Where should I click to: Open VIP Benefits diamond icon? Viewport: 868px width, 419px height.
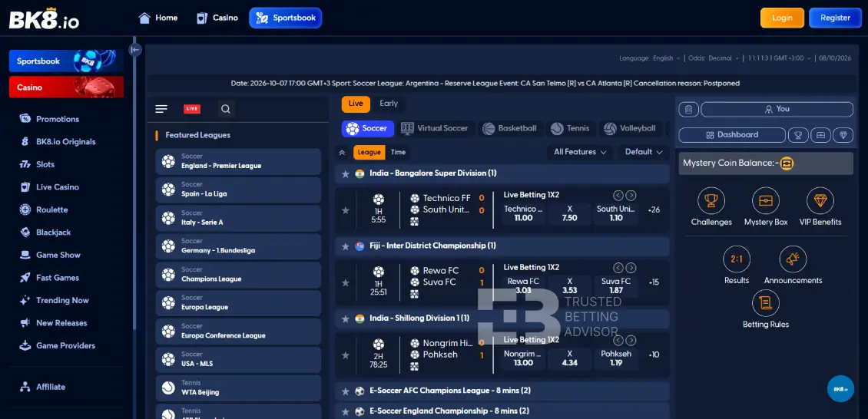[x=820, y=200]
